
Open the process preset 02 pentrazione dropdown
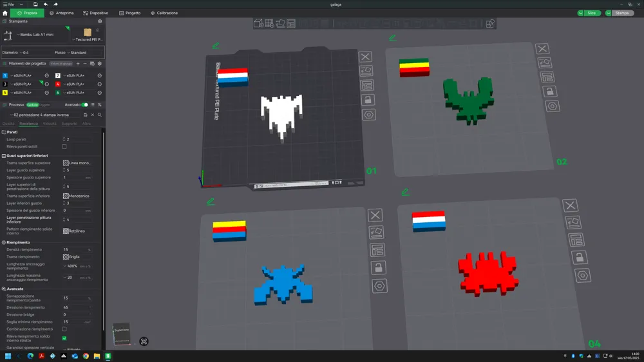45,115
